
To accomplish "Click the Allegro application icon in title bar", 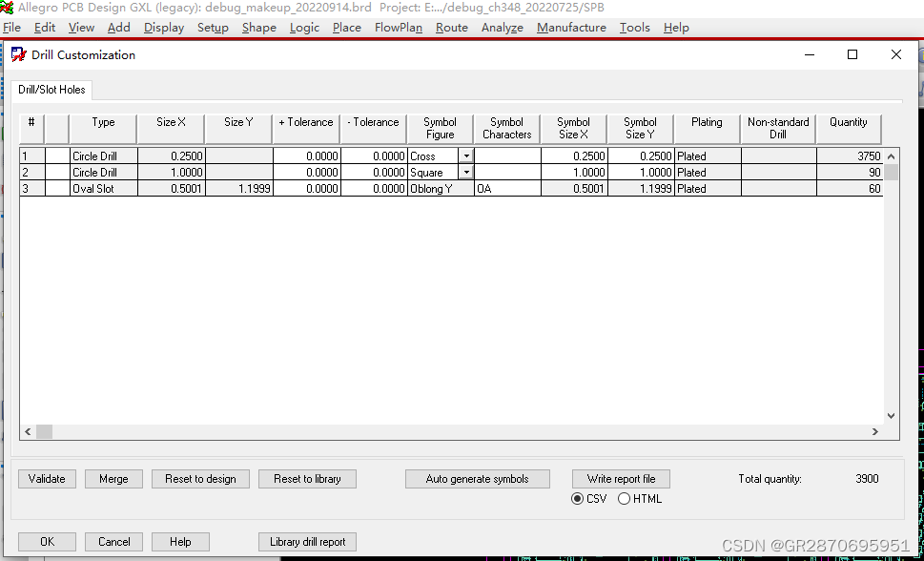I will 7,7.
